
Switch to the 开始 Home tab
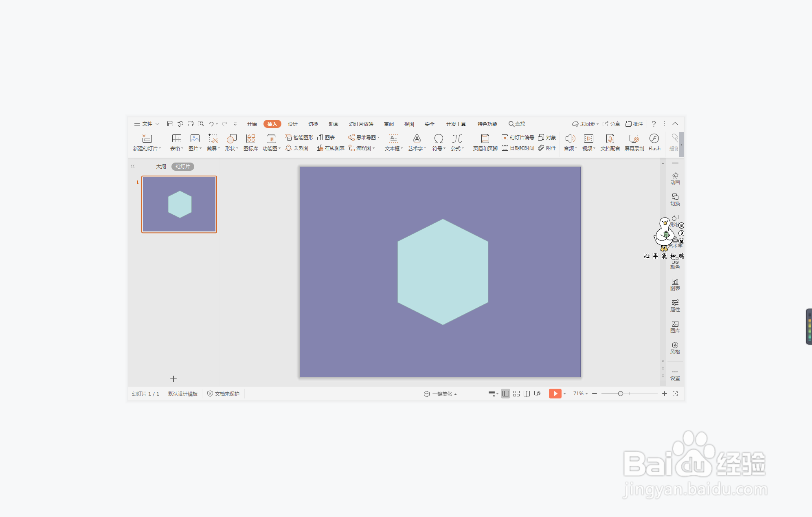(x=252, y=124)
